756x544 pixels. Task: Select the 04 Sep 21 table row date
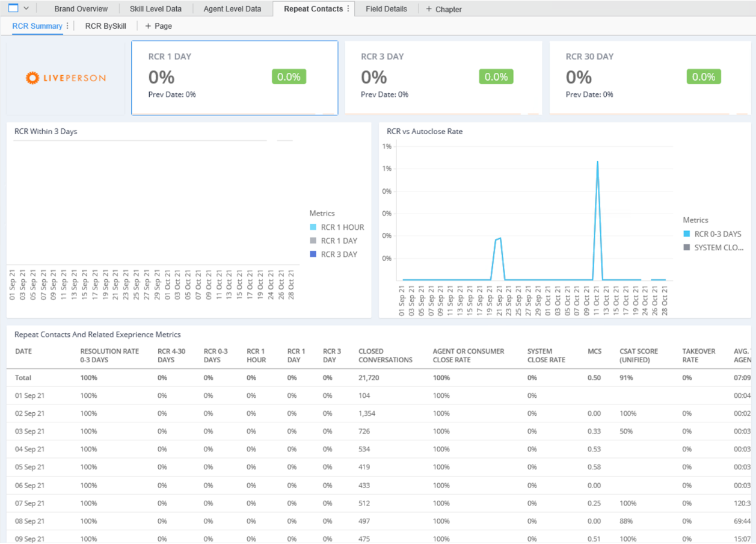coord(29,450)
